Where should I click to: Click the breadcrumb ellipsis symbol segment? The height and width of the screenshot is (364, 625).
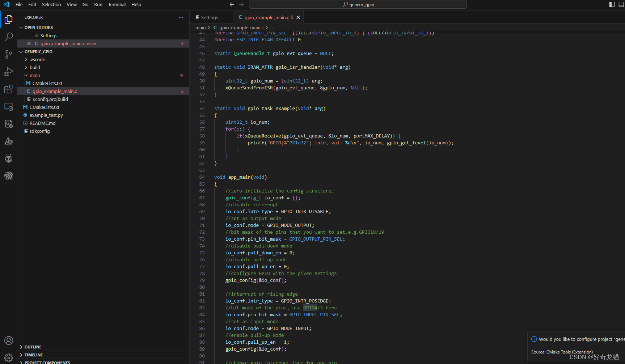point(271,27)
